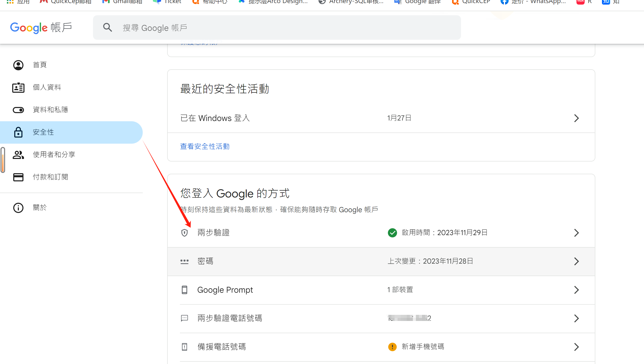The height and width of the screenshot is (364, 644).
Task: Open 個人資料 in sidebar
Action: (x=71, y=87)
